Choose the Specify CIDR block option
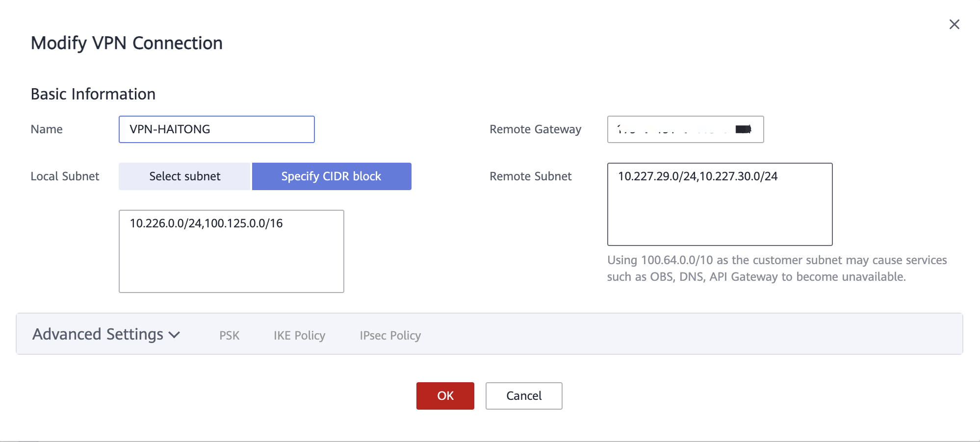 coord(331,176)
